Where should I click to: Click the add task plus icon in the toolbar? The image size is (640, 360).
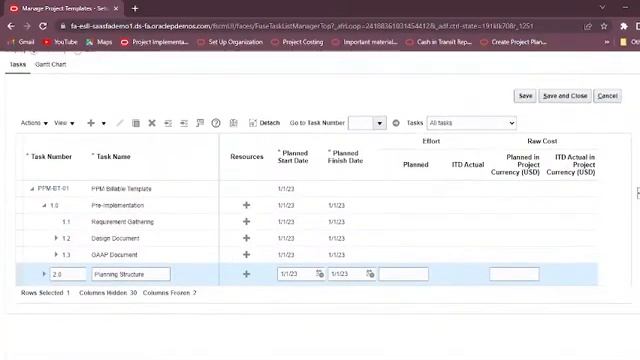coord(91,123)
